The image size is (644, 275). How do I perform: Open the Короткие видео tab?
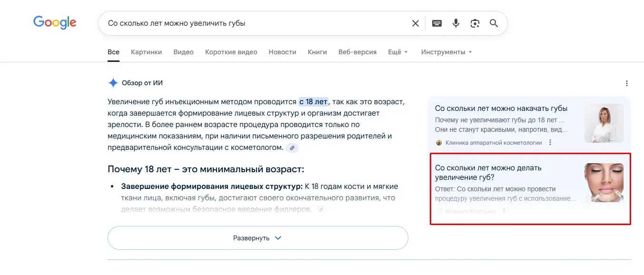point(231,52)
